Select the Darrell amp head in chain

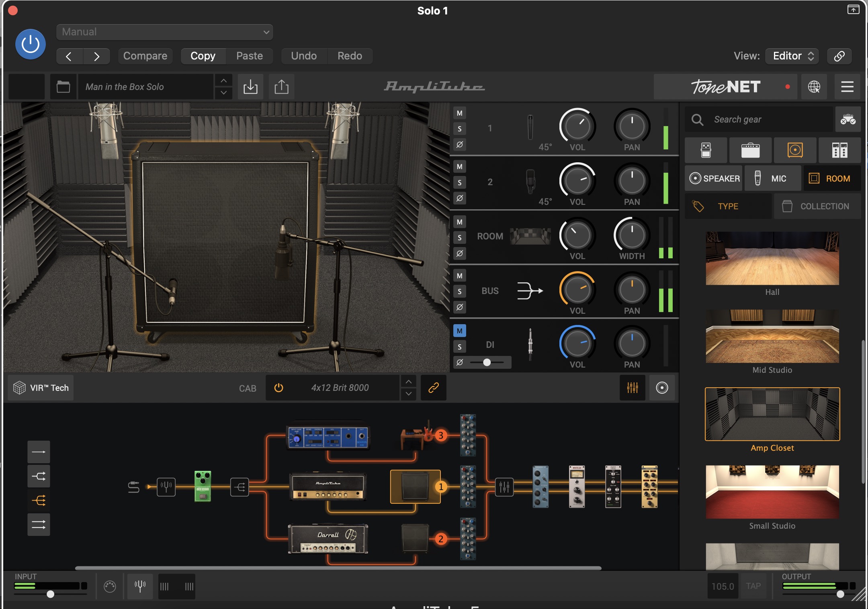328,539
